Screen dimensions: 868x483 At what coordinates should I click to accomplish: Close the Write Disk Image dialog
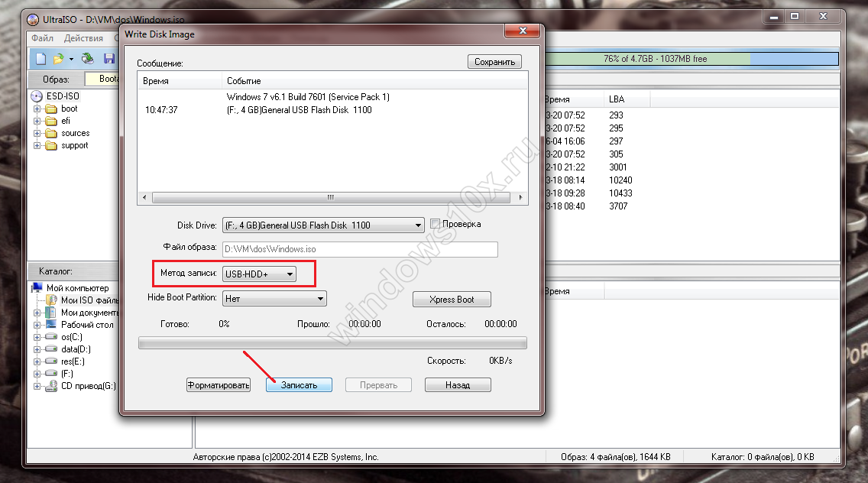pyautogui.click(x=522, y=31)
